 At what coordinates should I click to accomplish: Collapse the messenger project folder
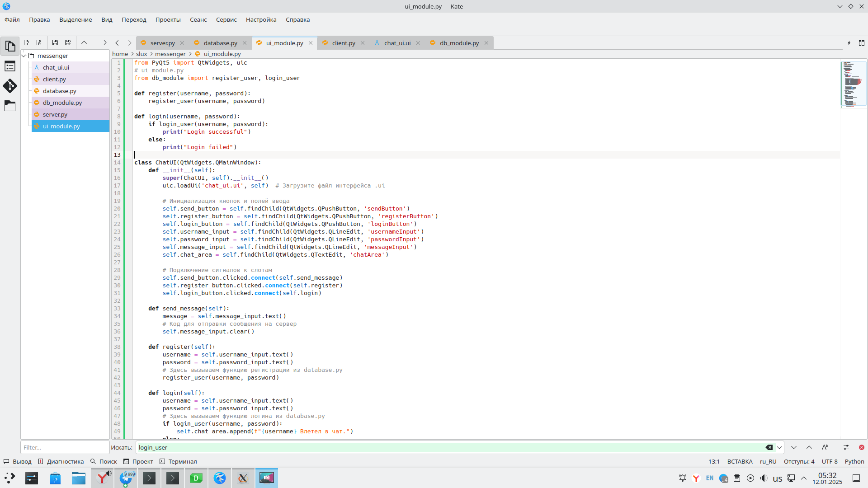click(24, 56)
